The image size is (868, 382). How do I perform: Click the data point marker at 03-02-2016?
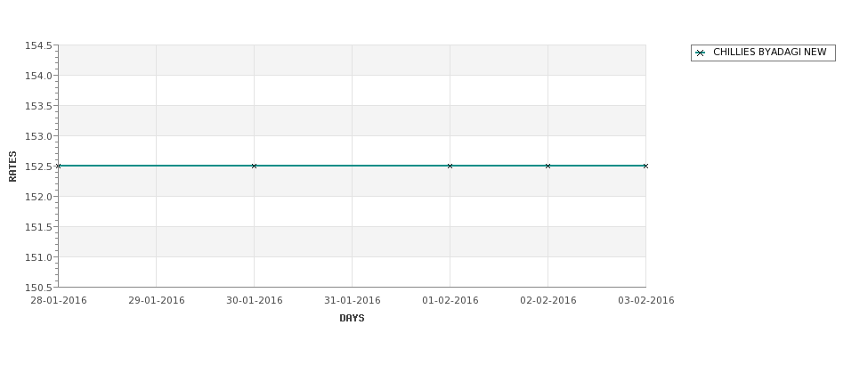(645, 167)
